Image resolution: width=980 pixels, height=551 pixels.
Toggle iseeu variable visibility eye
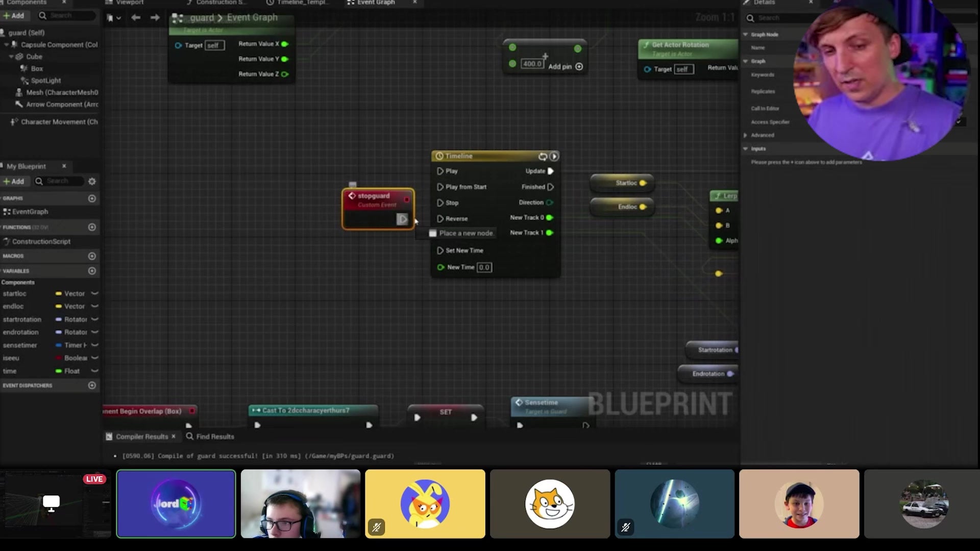94,358
